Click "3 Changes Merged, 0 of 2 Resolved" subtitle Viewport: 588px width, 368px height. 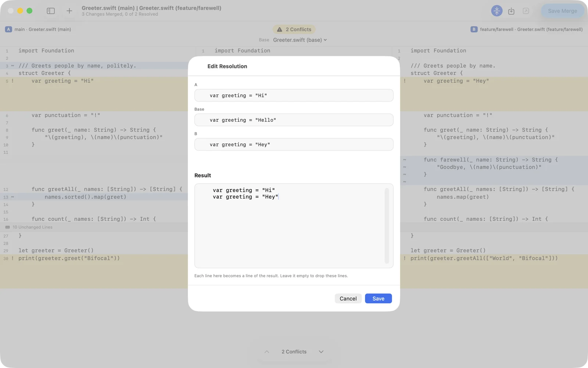[x=120, y=14]
